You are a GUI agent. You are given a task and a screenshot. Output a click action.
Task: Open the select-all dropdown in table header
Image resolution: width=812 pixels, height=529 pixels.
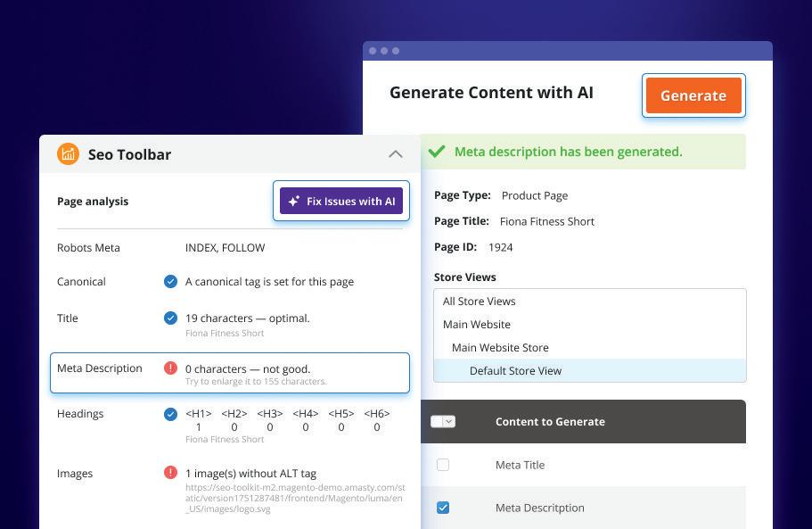coord(449,421)
